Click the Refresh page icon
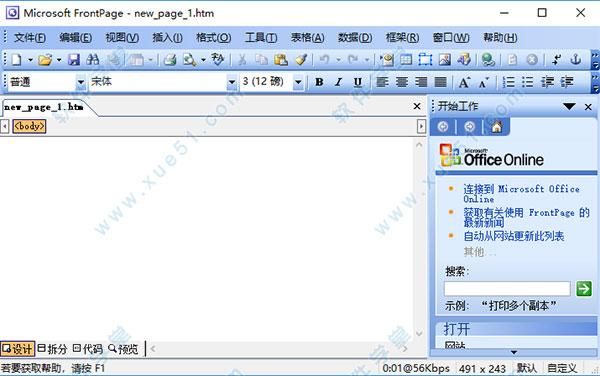This screenshot has height=376, width=600. (x=512, y=60)
